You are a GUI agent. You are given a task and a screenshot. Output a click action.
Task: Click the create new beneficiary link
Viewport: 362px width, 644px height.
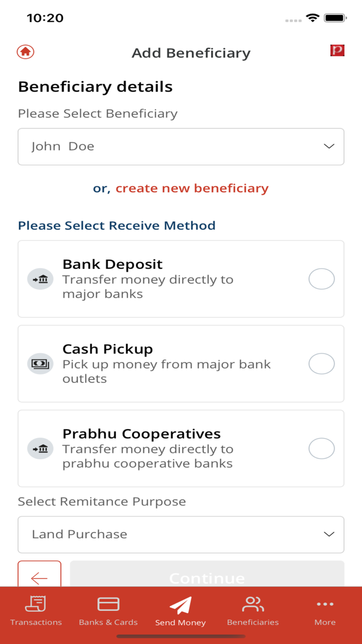[191, 188]
